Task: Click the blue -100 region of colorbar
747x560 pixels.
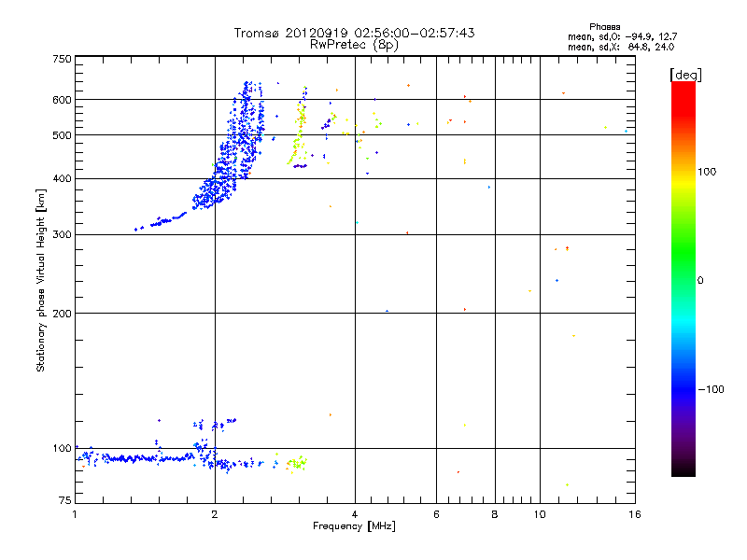Action: 684,388
